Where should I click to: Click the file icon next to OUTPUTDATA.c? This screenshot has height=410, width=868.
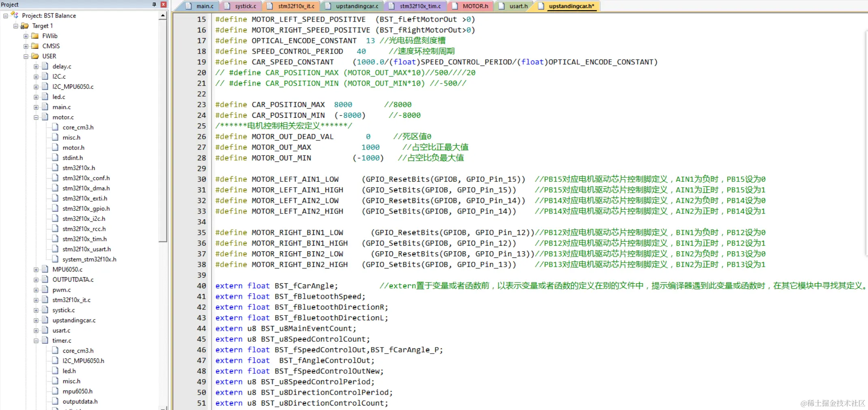tap(45, 279)
